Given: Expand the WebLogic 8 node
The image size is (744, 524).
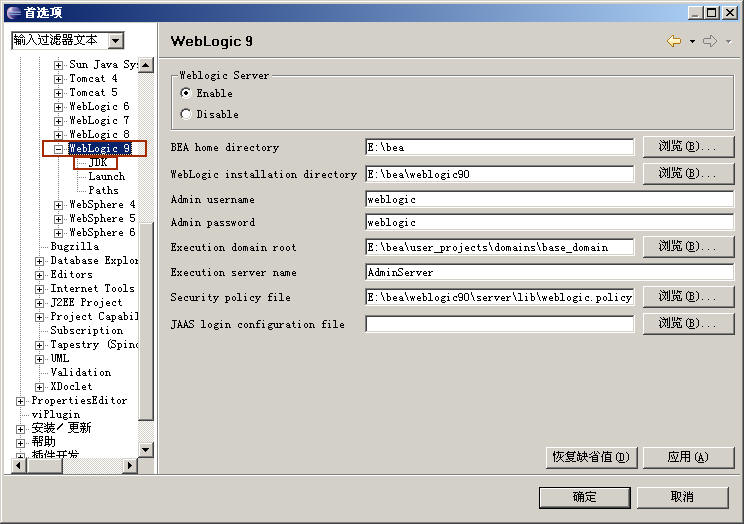Looking at the screenshot, I should point(58,135).
